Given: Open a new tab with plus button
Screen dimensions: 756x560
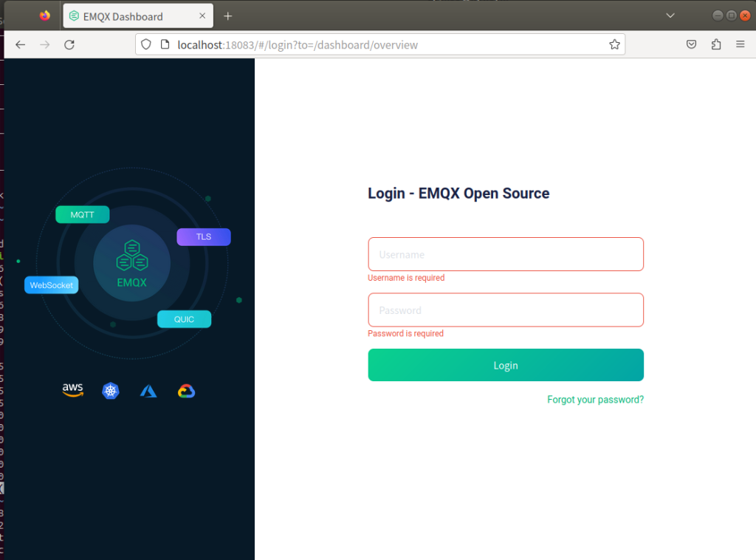Looking at the screenshot, I should point(228,16).
